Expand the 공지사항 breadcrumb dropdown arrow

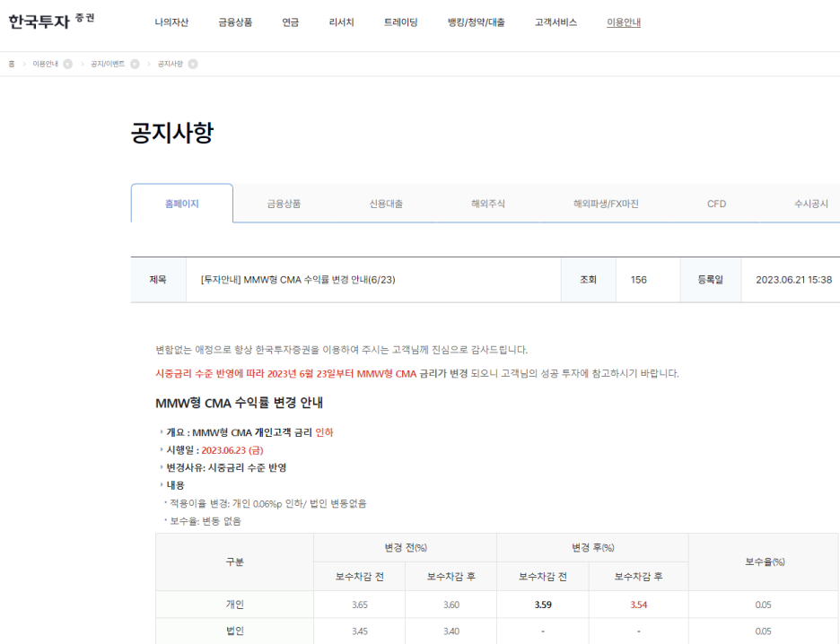click(193, 65)
